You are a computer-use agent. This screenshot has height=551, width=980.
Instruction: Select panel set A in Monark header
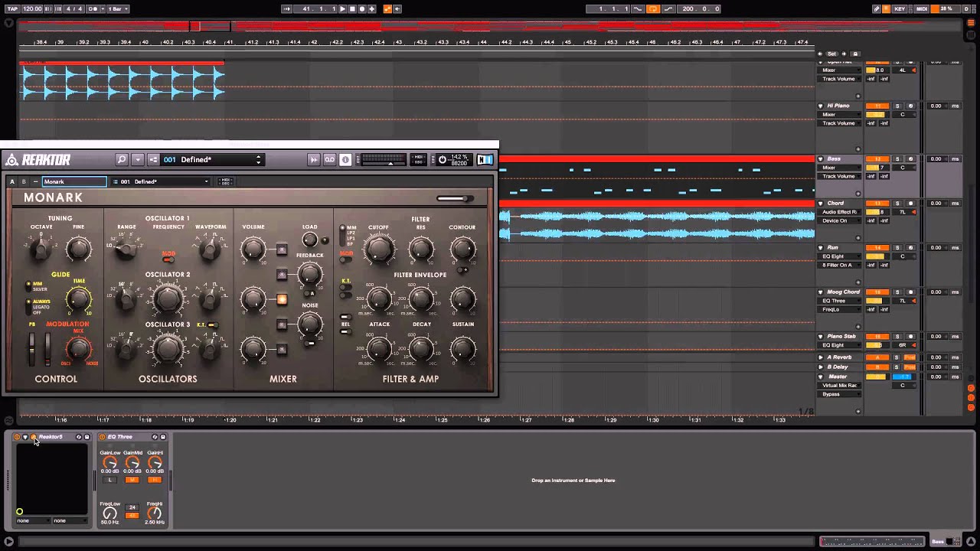click(12, 182)
